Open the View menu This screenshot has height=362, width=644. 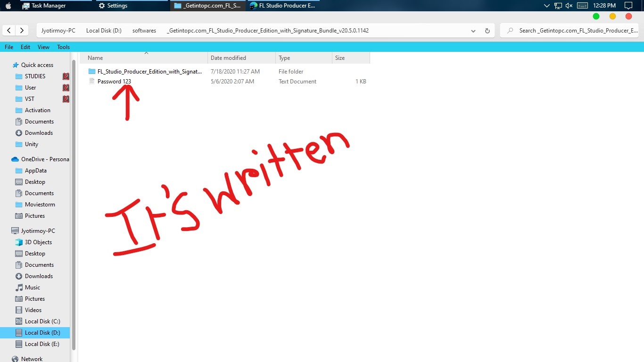43,47
